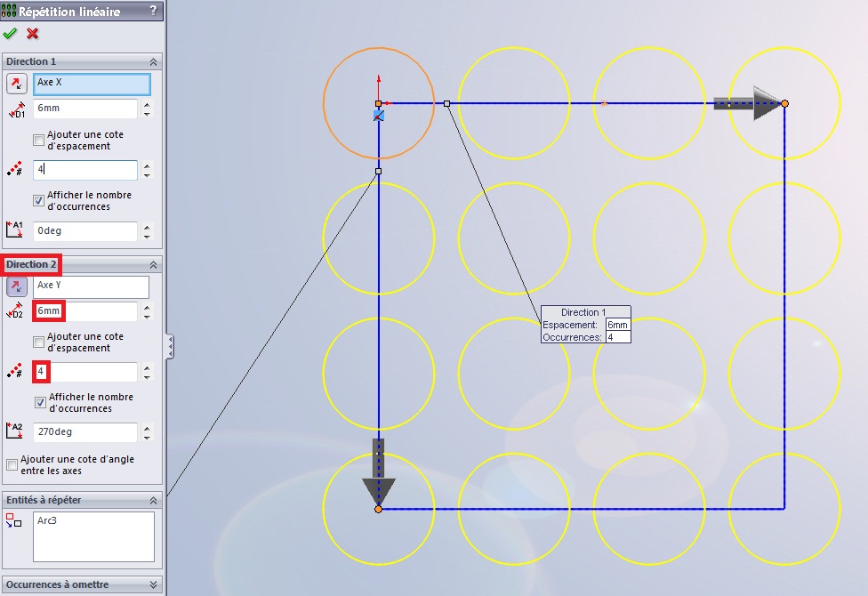Image resolution: width=868 pixels, height=596 pixels.
Task: Collapse the 'Entités à répéter' section
Action: click(153, 500)
